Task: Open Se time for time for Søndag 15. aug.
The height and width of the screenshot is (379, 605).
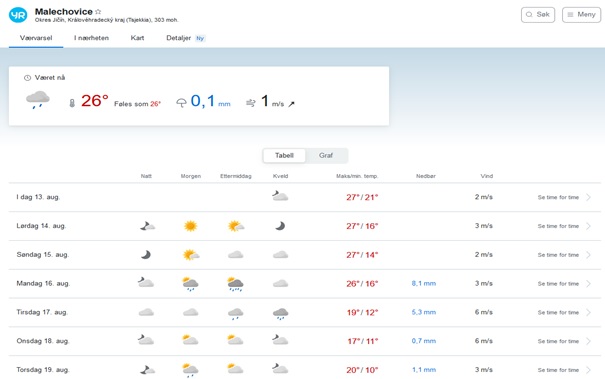Action: coord(558,255)
